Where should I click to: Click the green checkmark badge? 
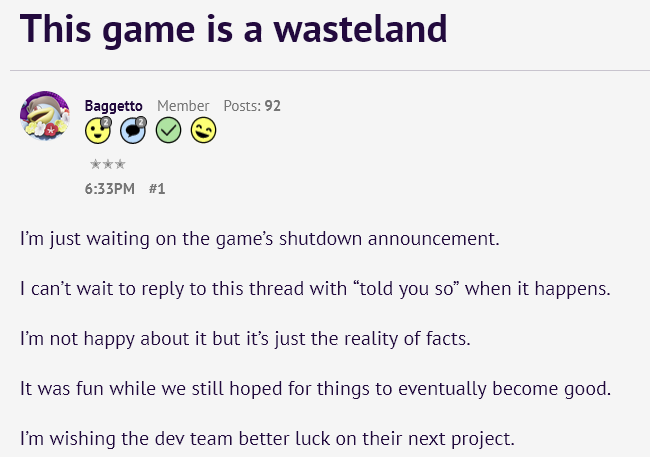tap(168, 130)
